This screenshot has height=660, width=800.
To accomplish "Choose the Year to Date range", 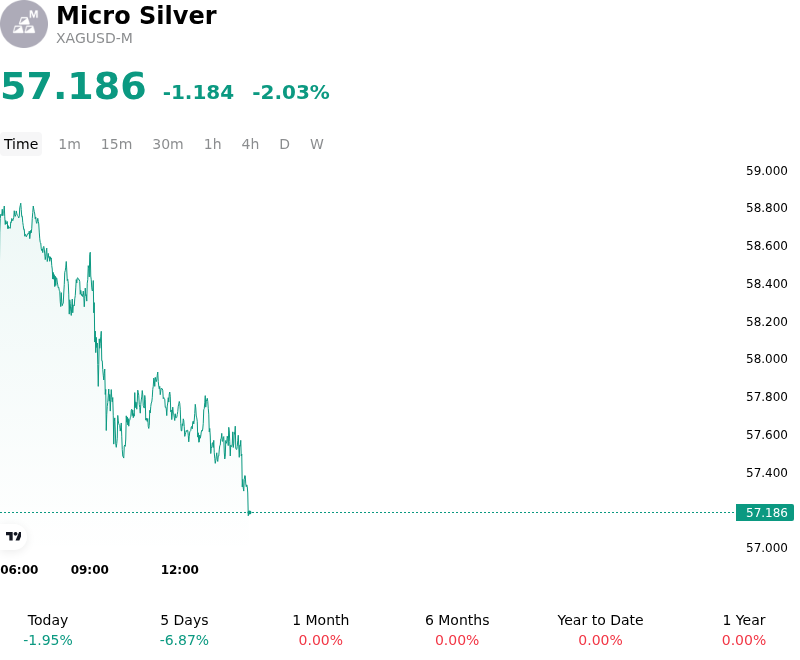I will (600, 630).
